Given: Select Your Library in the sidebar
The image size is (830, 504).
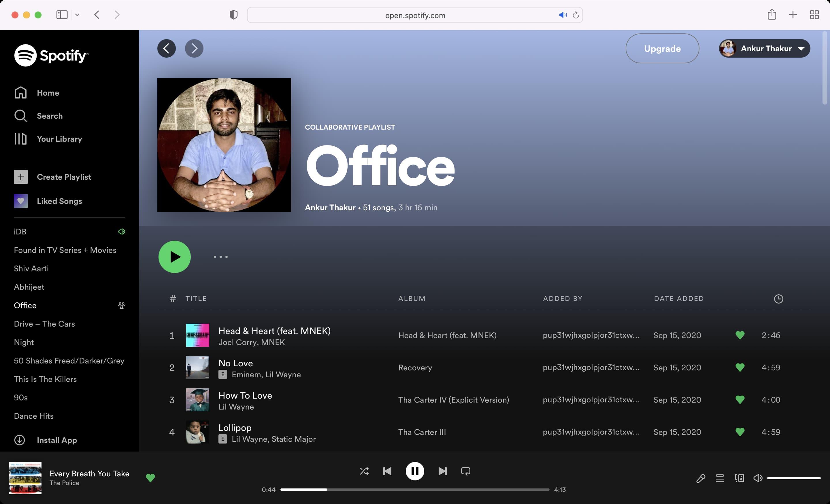Looking at the screenshot, I should coord(59,139).
